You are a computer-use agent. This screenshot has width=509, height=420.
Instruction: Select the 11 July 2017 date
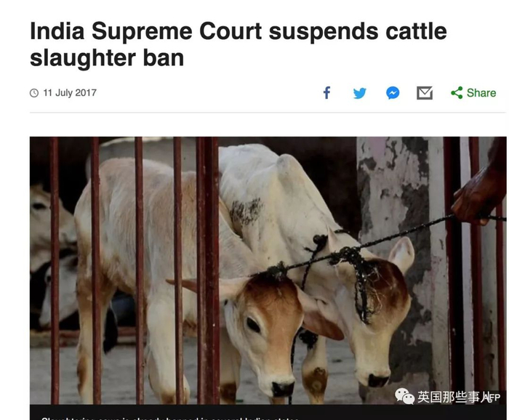point(70,93)
